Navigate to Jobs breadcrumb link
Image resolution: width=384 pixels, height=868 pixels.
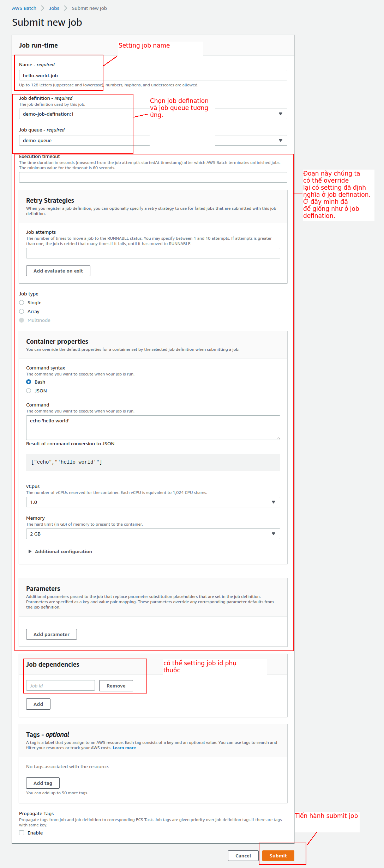[54, 8]
